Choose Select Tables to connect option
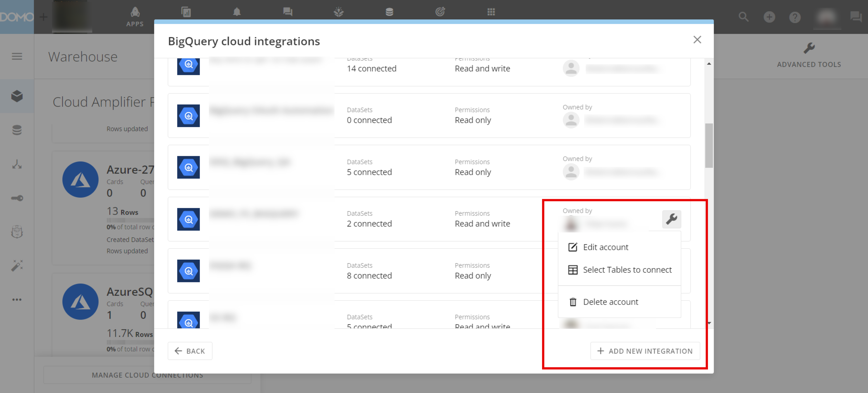Image resolution: width=868 pixels, height=393 pixels. click(627, 270)
